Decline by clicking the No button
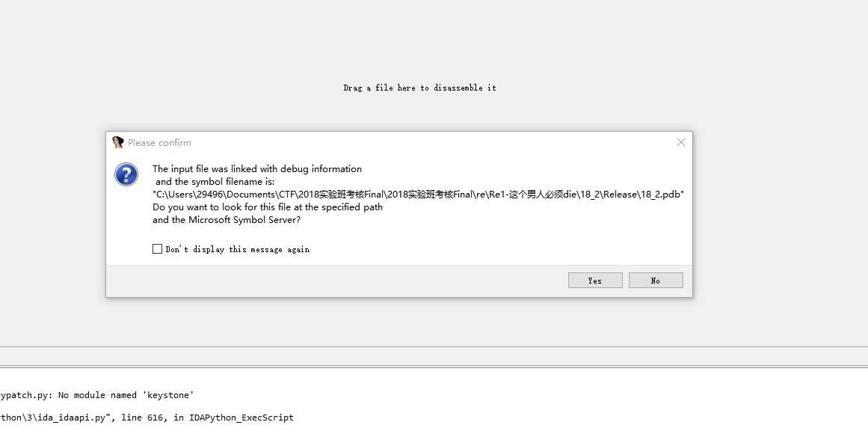Image resolution: width=868 pixels, height=434 pixels. coord(656,281)
